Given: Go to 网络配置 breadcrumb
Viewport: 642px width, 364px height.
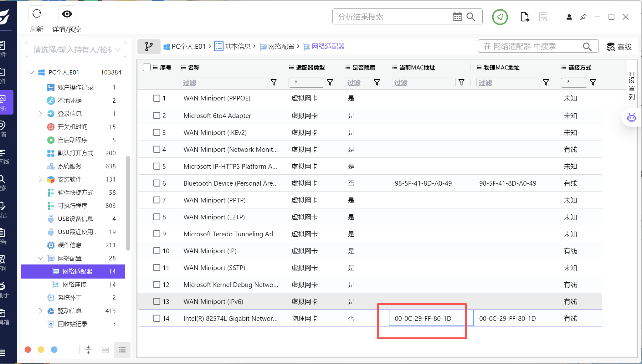Looking at the screenshot, I should (277, 47).
